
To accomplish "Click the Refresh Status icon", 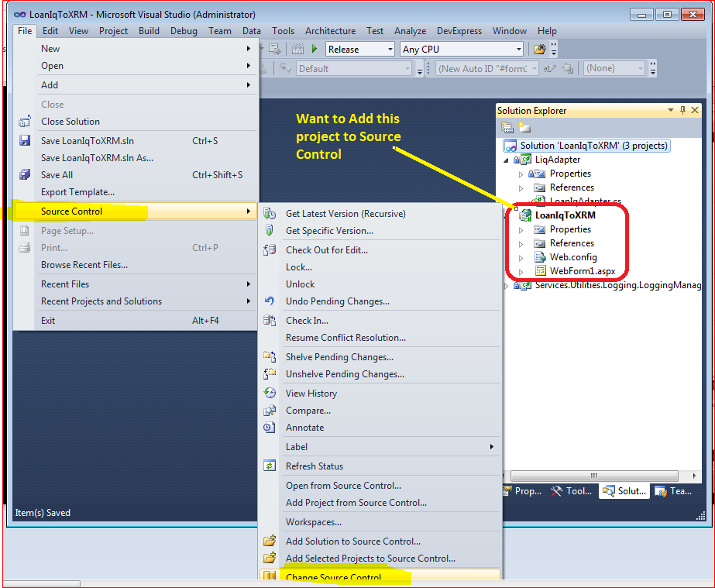I will coord(270,466).
